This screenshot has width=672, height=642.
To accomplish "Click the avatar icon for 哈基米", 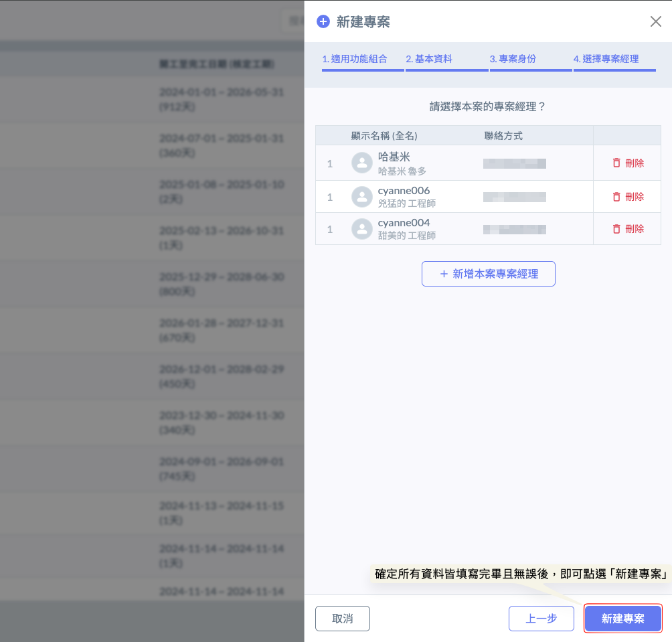I will pyautogui.click(x=362, y=163).
